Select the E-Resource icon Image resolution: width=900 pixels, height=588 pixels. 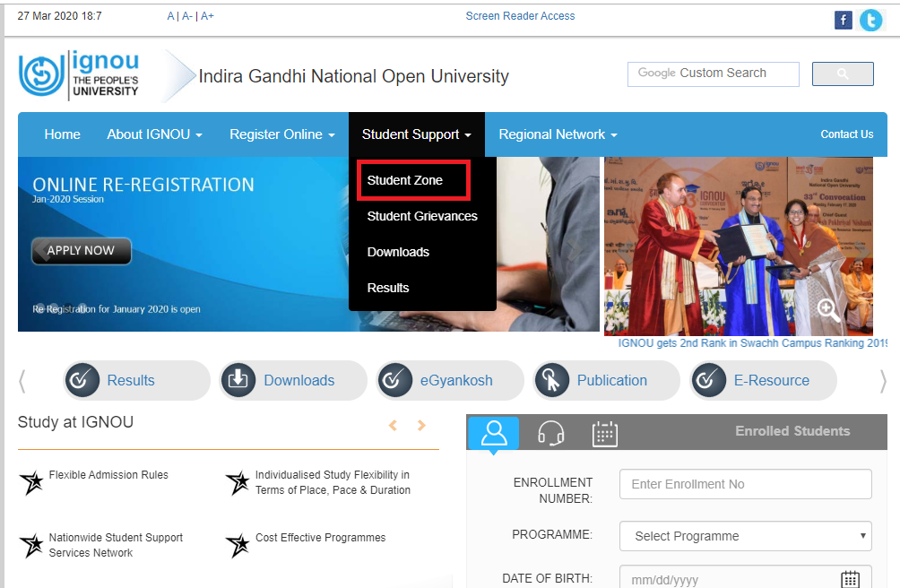(x=708, y=380)
